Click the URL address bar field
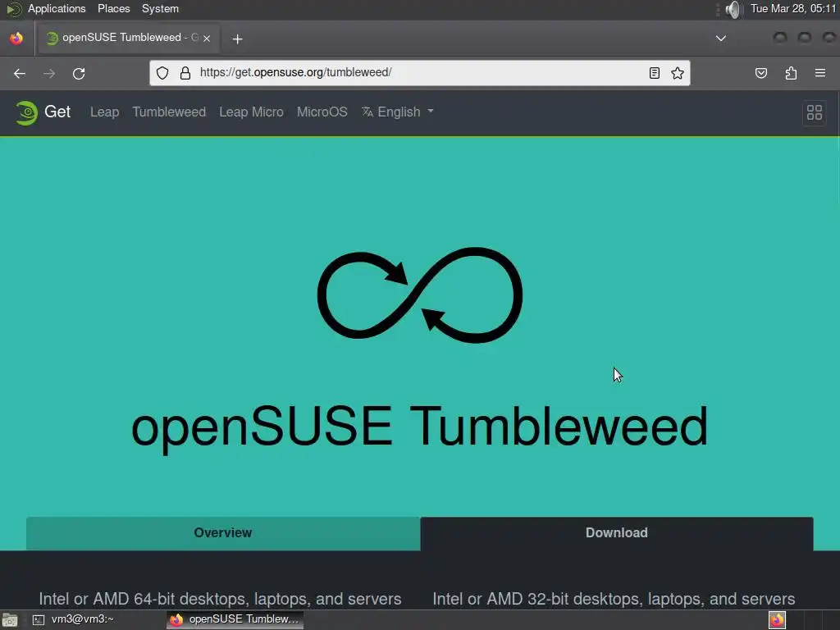Viewport: 840px width, 630px height. coord(420,73)
